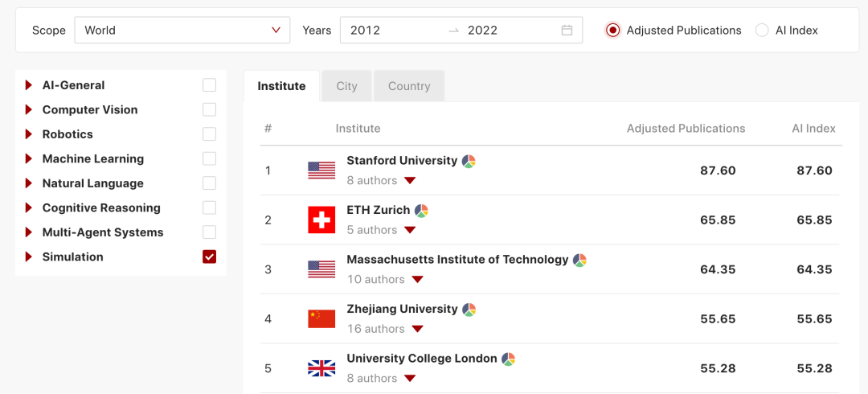Enable the Computer Vision checkbox
This screenshot has width=868, height=394.
pyautogui.click(x=210, y=109)
